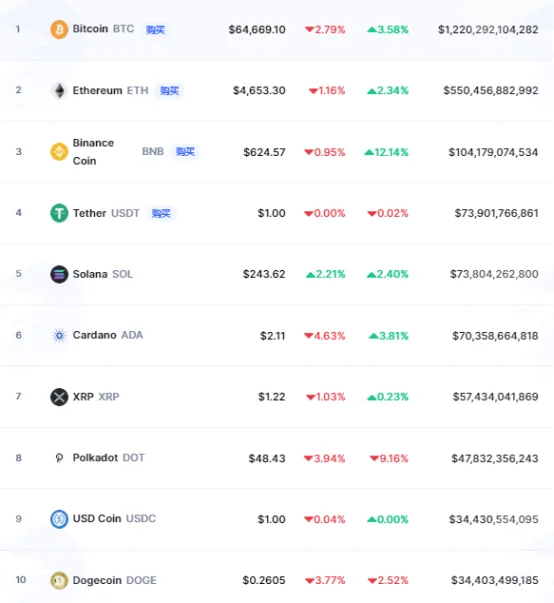554x603 pixels.
Task: Click the buy button beside BTC
Action: (x=155, y=30)
